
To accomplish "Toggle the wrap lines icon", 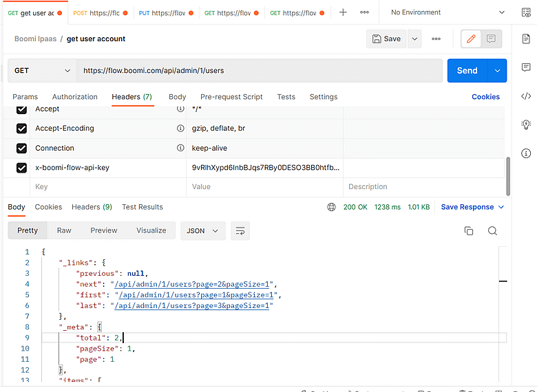I will click(240, 231).
